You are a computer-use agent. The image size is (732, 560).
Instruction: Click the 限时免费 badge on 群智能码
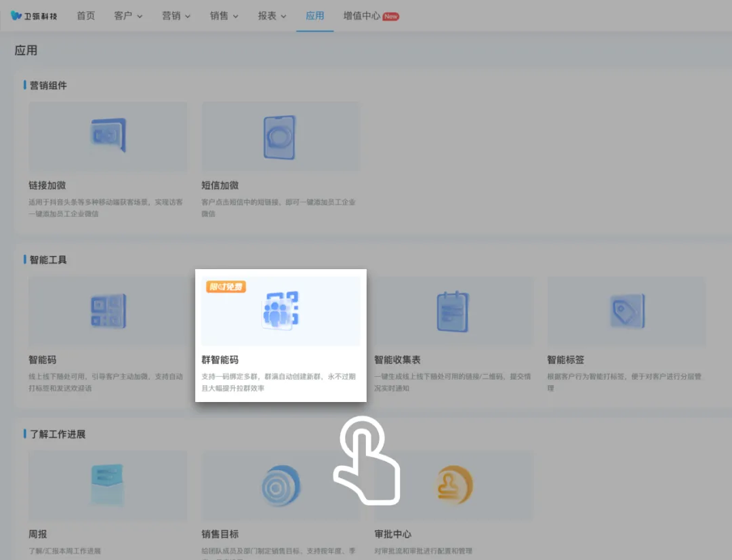[x=226, y=287]
